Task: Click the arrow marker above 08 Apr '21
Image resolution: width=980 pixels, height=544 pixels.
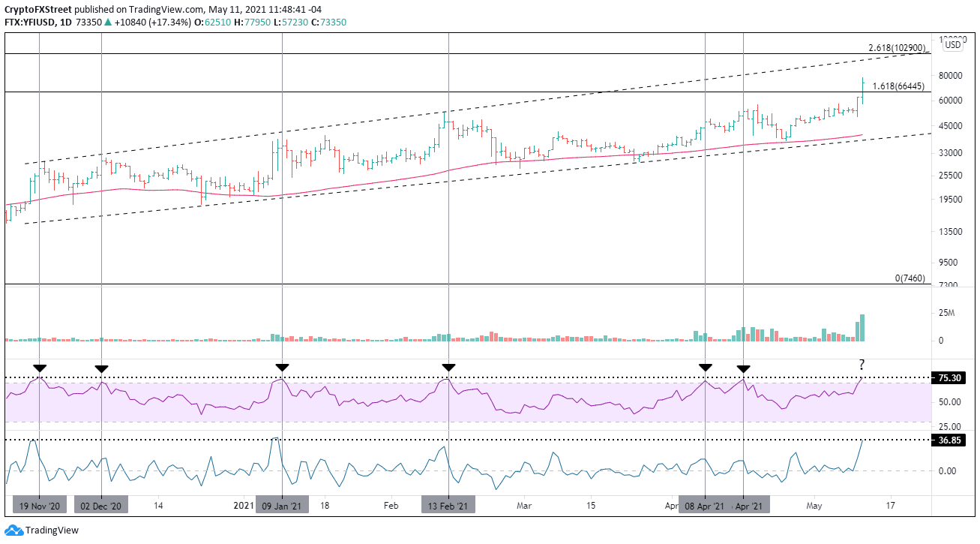Action: tap(705, 367)
